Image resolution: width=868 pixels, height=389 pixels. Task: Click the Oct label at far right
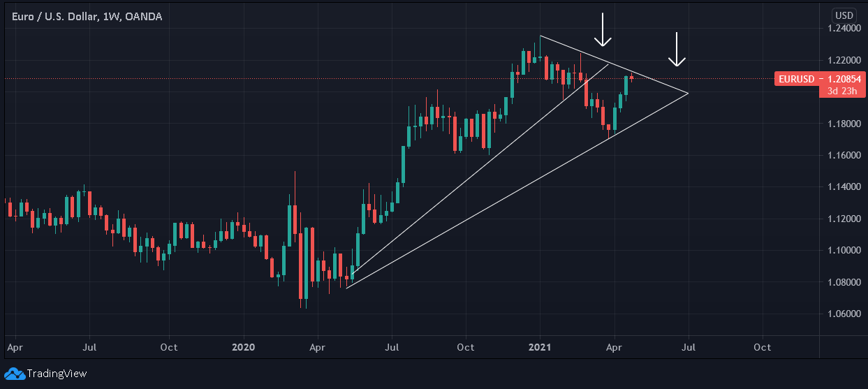click(x=763, y=347)
